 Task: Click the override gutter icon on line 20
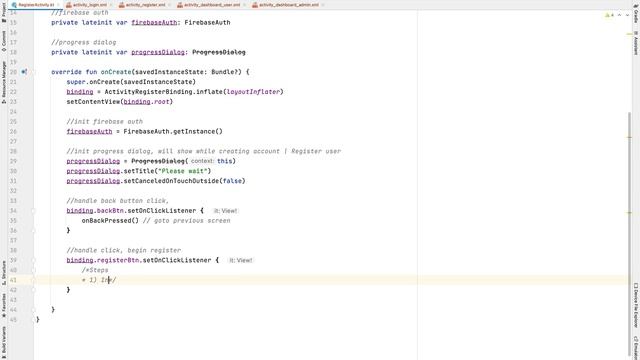tap(24, 72)
